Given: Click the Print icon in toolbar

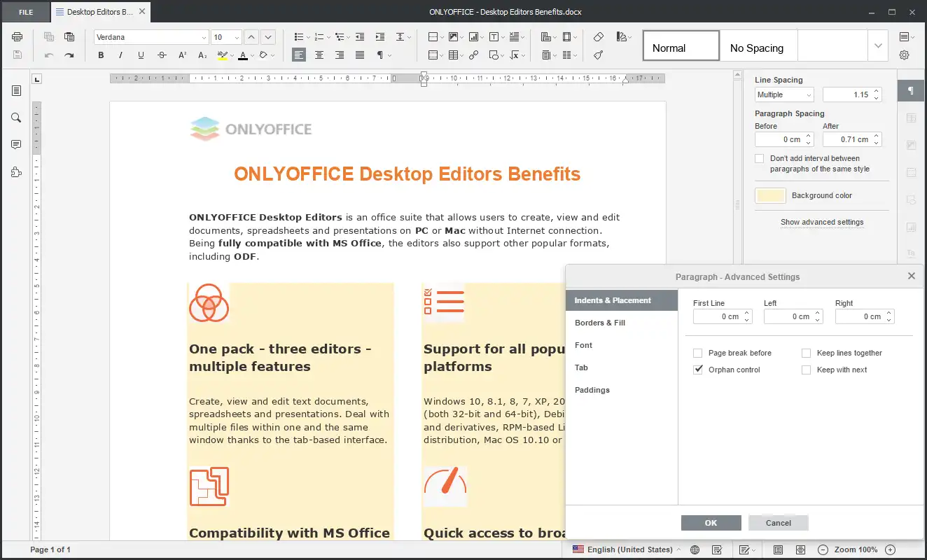Looking at the screenshot, I should 18,37.
